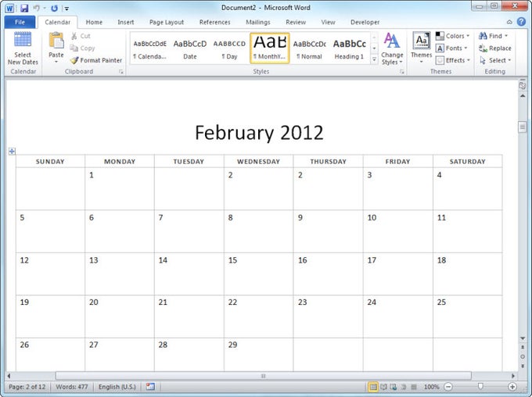
Task: Click the Copy icon
Action: (74, 48)
